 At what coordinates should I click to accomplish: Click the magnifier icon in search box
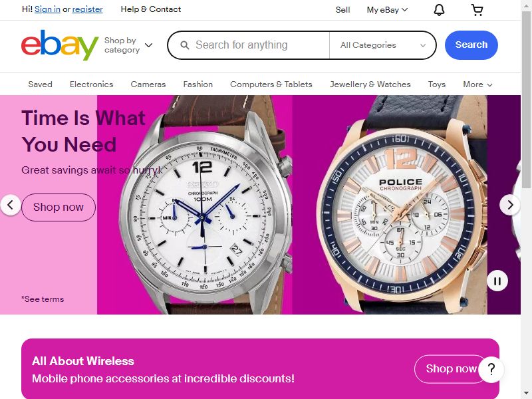point(185,45)
